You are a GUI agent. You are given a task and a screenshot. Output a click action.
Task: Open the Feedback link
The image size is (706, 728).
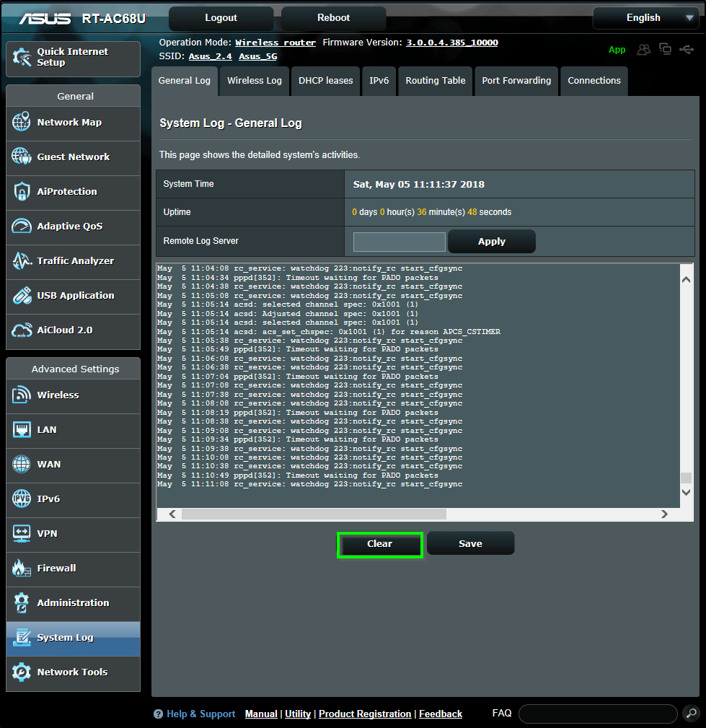[x=441, y=714]
